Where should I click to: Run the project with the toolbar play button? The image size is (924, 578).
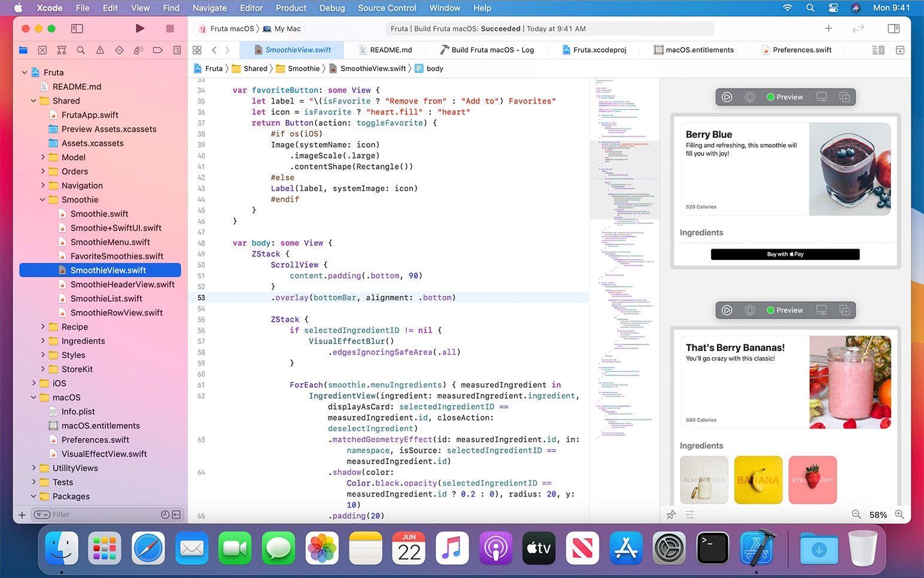click(x=139, y=28)
